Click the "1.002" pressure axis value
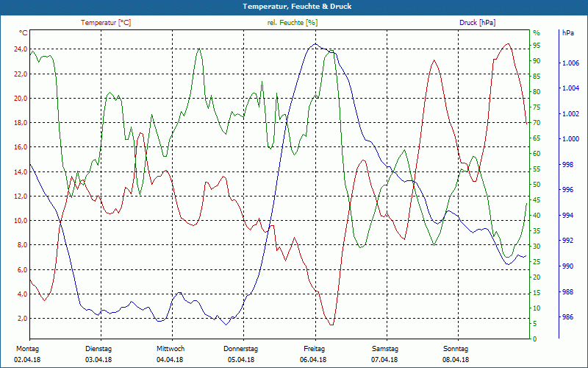 pos(571,114)
